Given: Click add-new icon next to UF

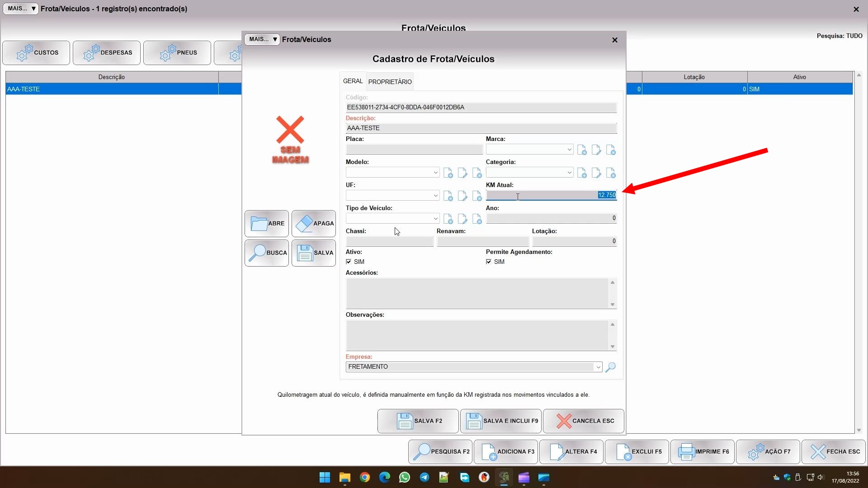Looking at the screenshot, I should [x=448, y=196].
